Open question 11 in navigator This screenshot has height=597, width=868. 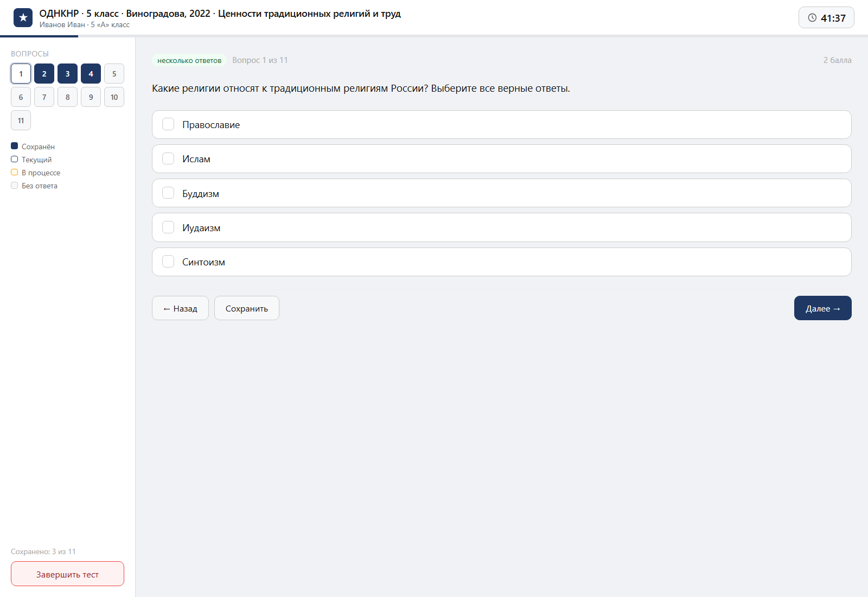point(21,120)
